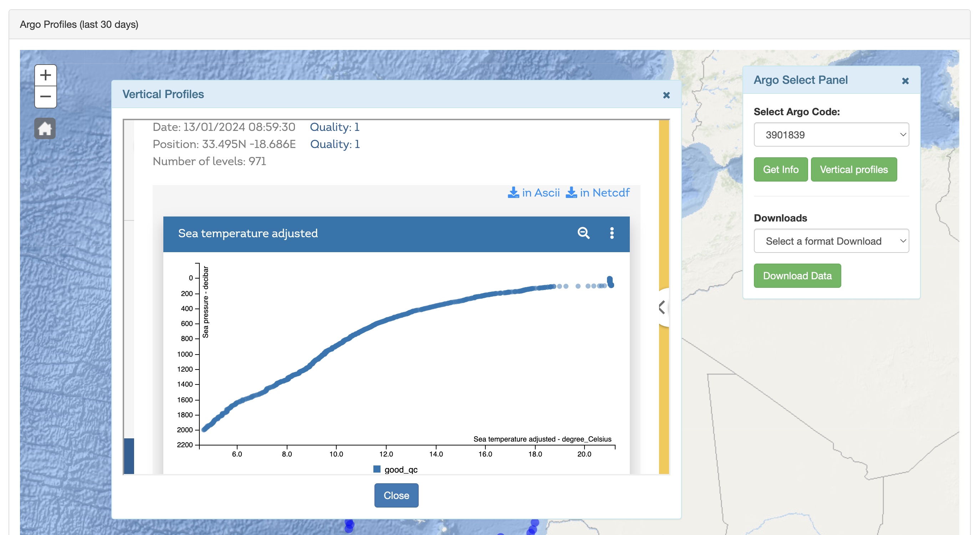
Task: Click the map zoom in plus button
Action: click(45, 75)
